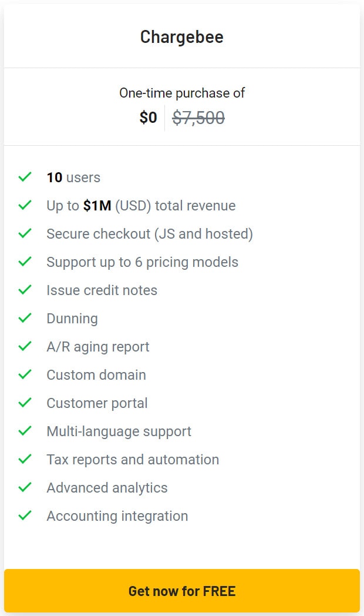364x616 pixels.
Task: Click the checkmark beside Customer portal
Action: click(x=25, y=403)
